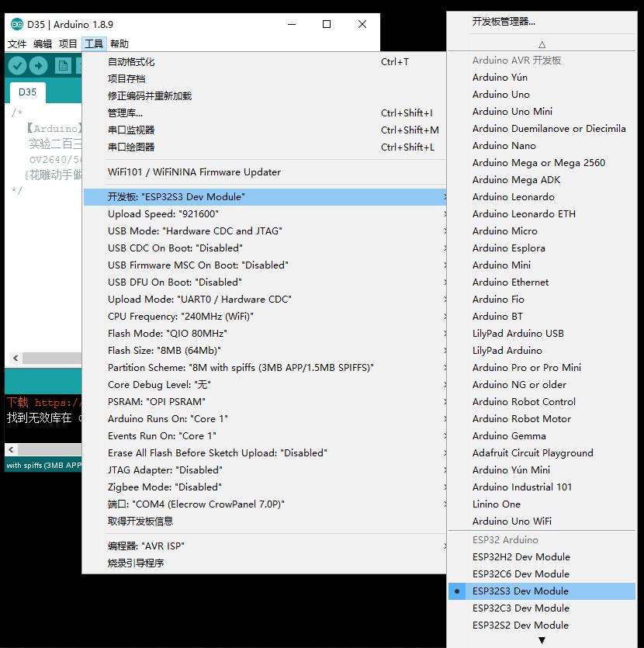
Task: Open the 编辑 menu
Action: (43, 43)
